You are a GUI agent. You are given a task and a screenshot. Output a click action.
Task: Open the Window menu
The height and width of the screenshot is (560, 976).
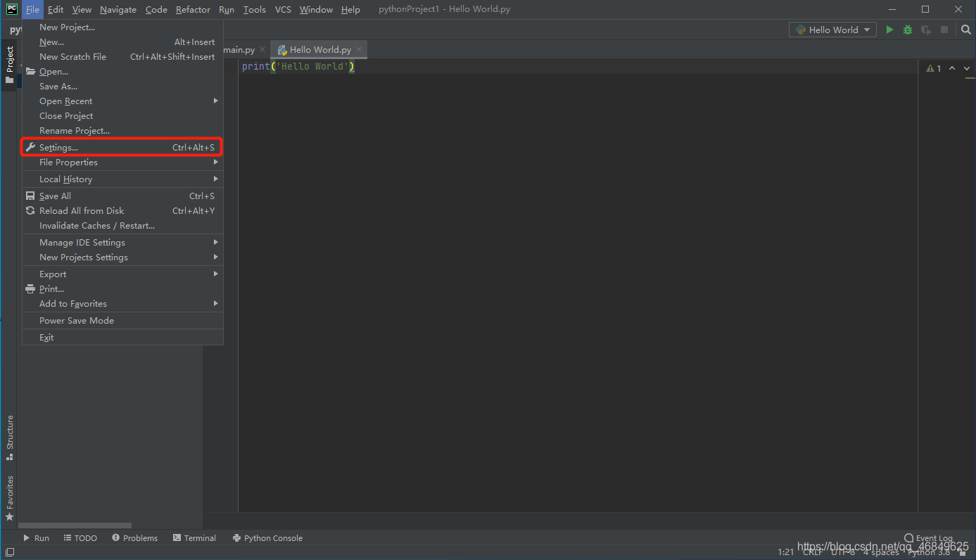(316, 9)
